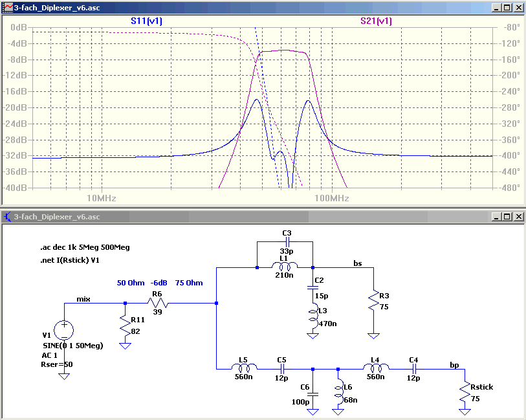Image resolution: width=526 pixels, height=420 pixels.
Task: Click the S11(v1) trace label
Action: (146, 21)
